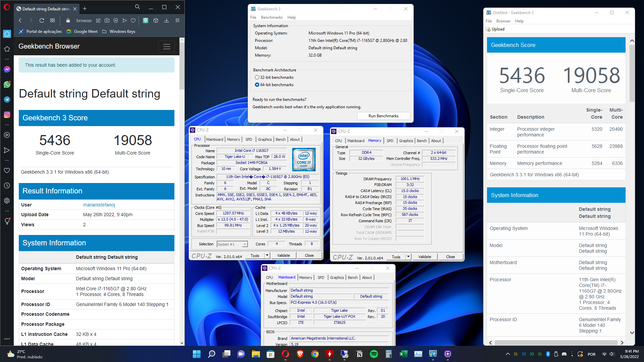Switch to Mainboard tab in CPU window
This screenshot has height=362, width=644.
215,139
